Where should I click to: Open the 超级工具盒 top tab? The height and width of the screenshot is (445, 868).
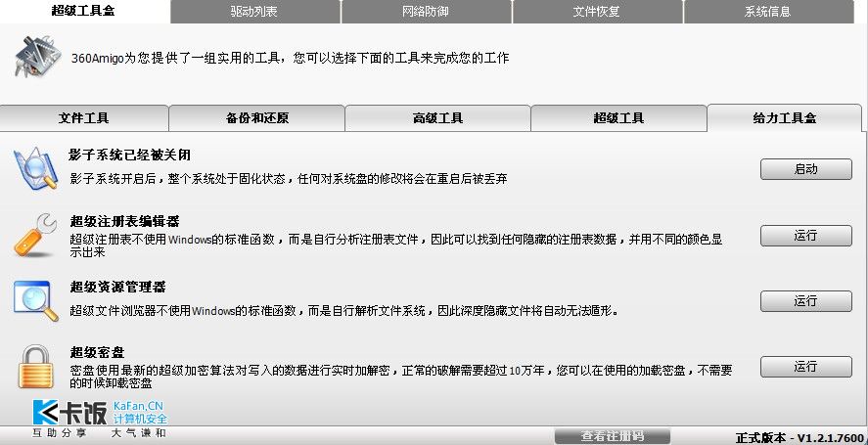tap(83, 11)
